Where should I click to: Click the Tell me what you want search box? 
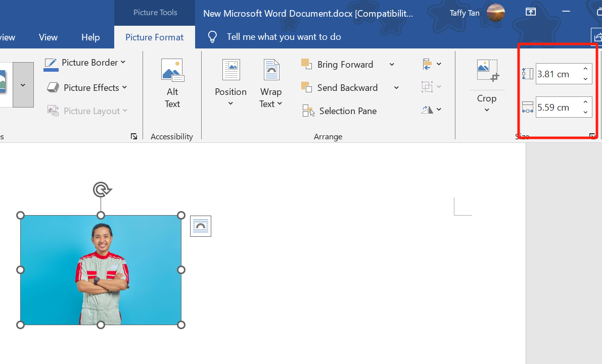coord(284,37)
